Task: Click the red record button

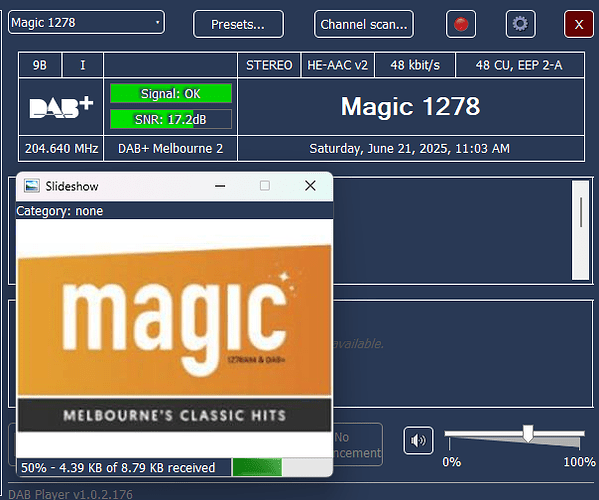Action: (x=461, y=24)
